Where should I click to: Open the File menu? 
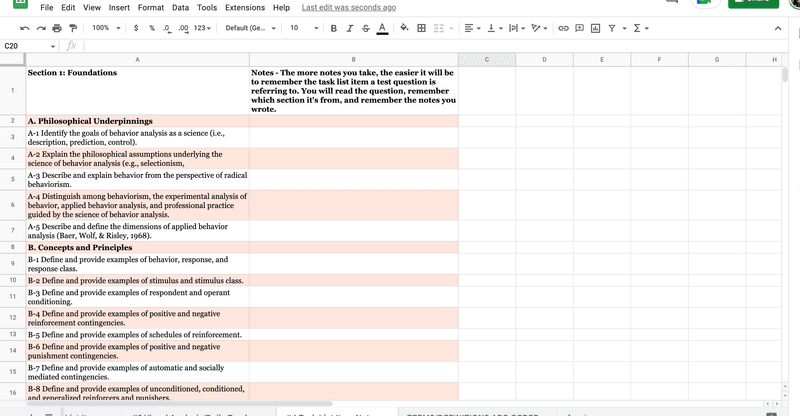pyautogui.click(x=46, y=8)
